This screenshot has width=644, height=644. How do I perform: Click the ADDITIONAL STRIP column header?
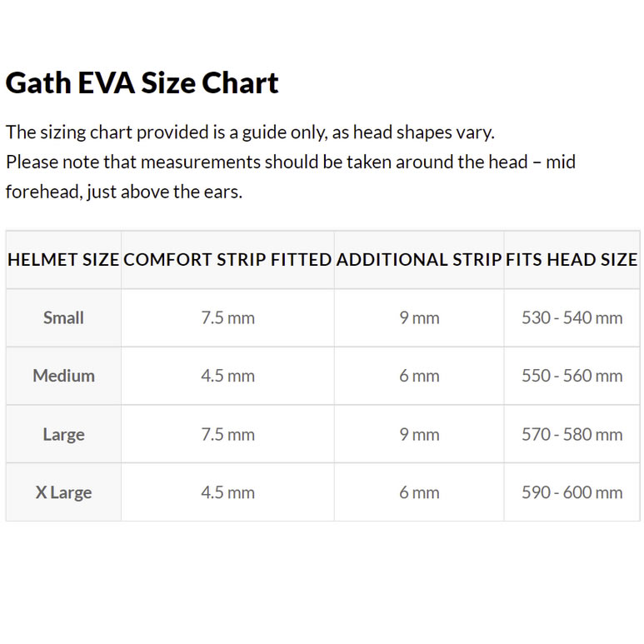[x=419, y=260]
